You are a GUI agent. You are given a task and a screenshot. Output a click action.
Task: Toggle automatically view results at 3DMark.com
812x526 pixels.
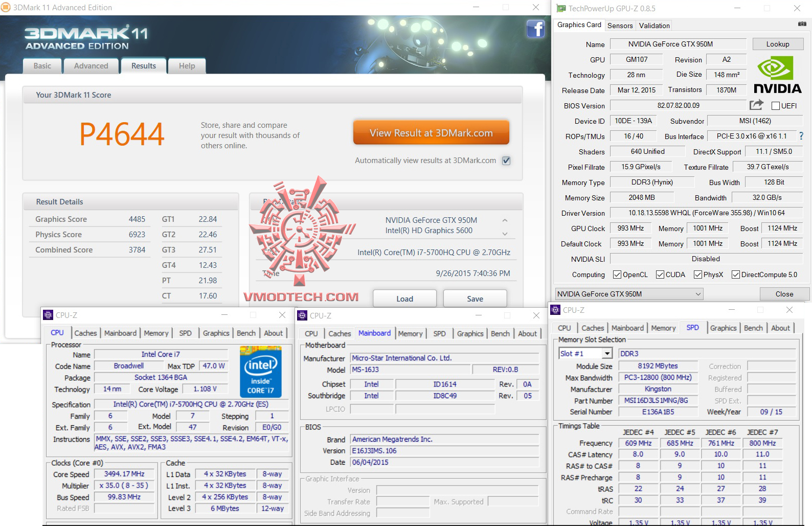click(x=506, y=161)
